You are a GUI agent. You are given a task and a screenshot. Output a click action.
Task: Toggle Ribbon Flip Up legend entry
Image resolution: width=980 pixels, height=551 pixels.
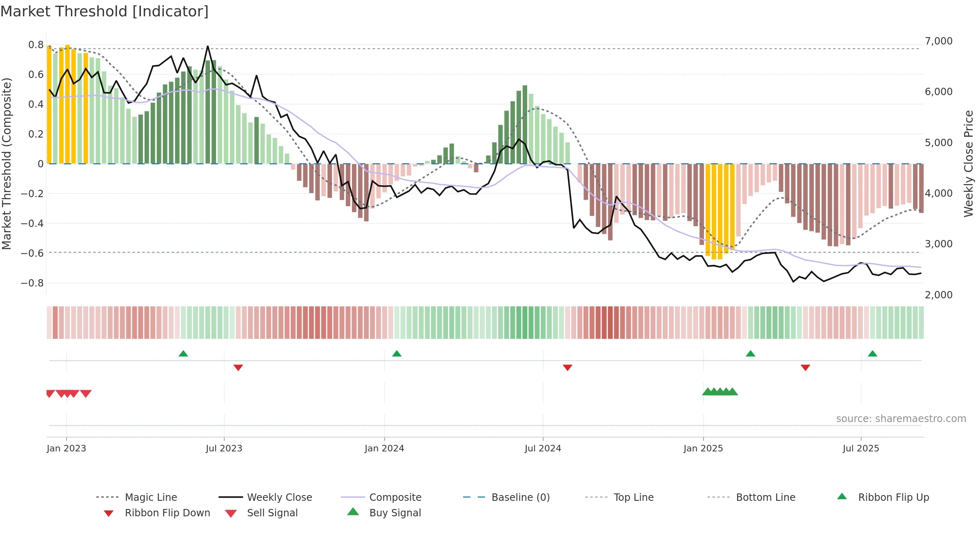[883, 497]
